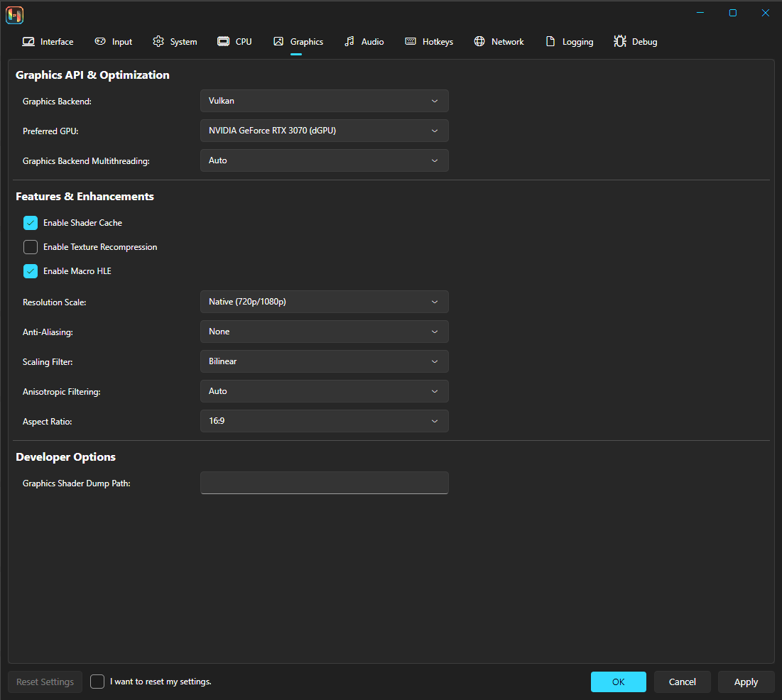Click the Logging document icon
Image resolution: width=782 pixels, height=700 pixels.
(x=550, y=41)
